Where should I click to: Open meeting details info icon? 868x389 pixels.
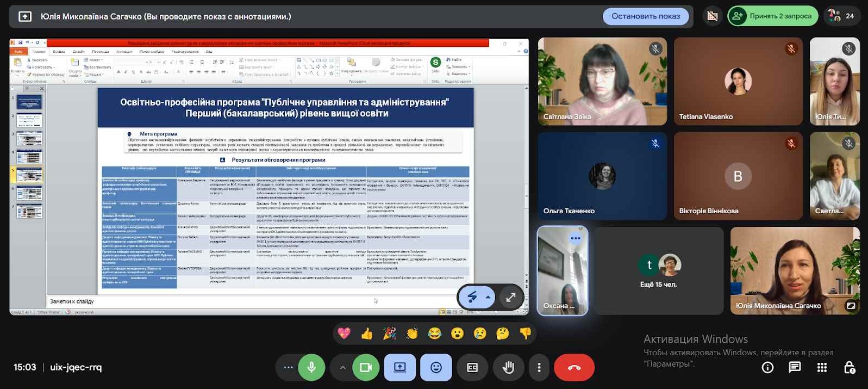click(767, 368)
